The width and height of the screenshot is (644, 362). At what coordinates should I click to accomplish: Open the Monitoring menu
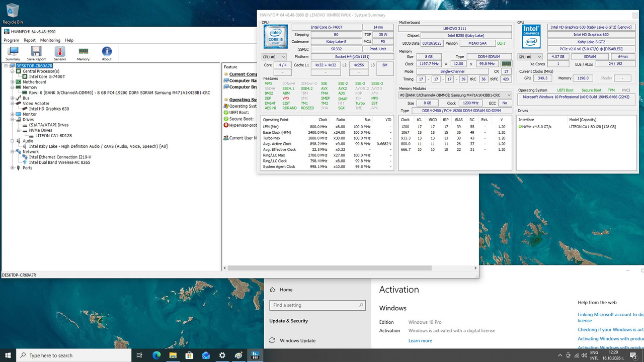pos(50,40)
